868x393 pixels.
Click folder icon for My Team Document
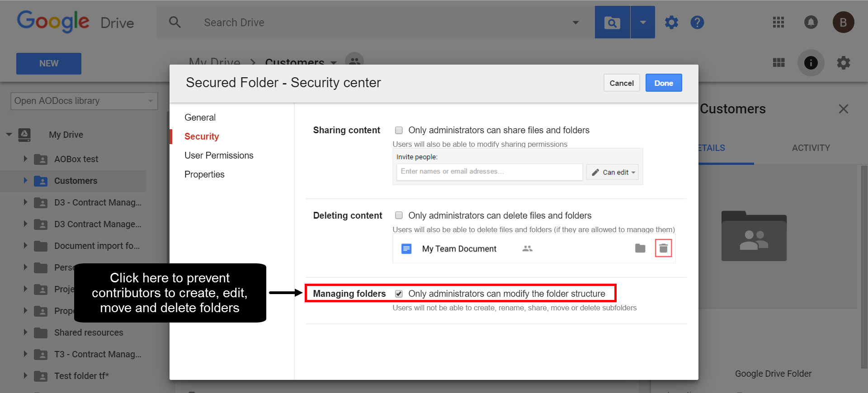click(640, 248)
